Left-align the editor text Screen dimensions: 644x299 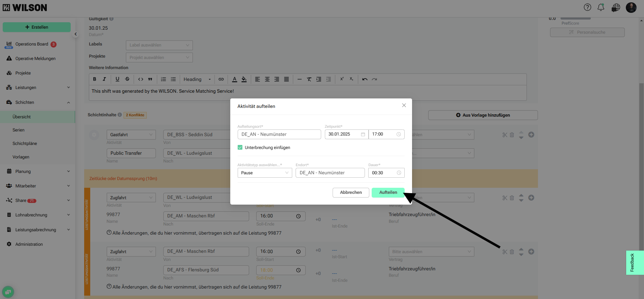[258, 79]
